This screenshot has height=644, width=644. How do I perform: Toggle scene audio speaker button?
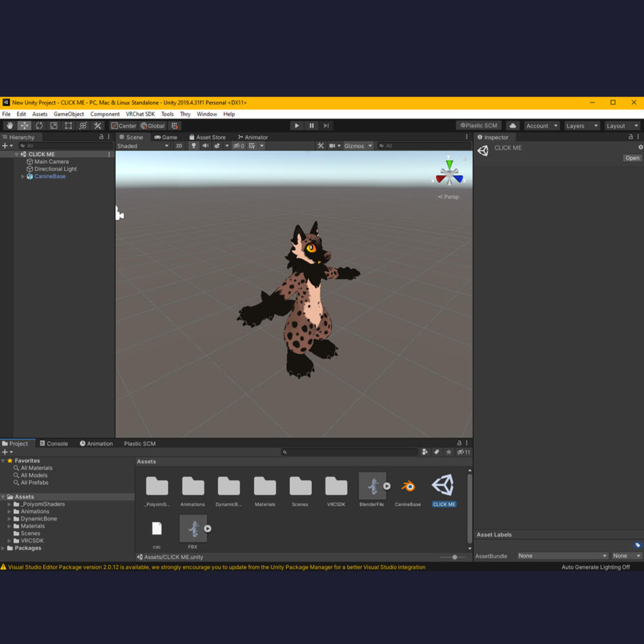click(x=205, y=146)
